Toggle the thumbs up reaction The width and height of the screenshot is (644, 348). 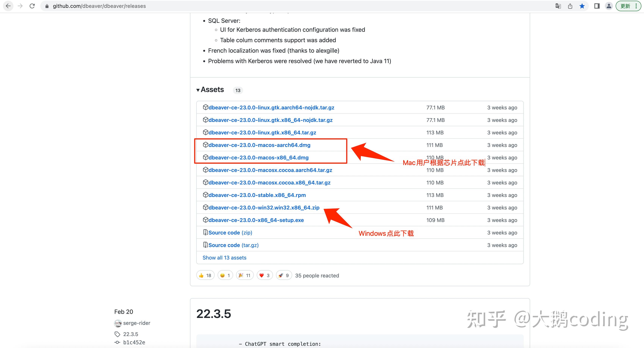point(205,275)
